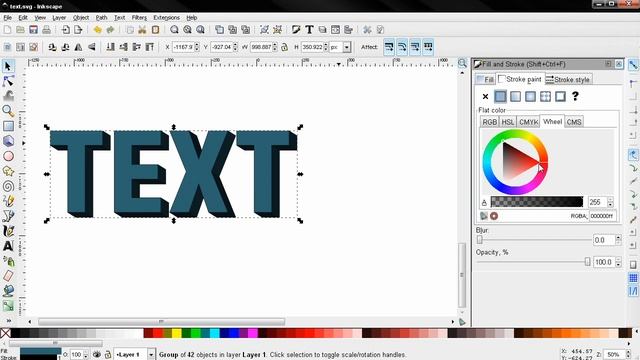Select Linear gradient paint option

pyautogui.click(x=516, y=97)
